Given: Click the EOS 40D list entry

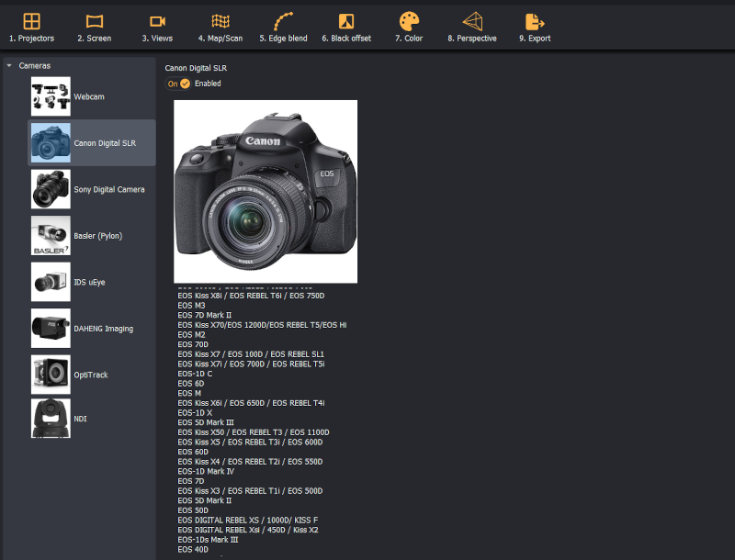Looking at the screenshot, I should [193, 550].
